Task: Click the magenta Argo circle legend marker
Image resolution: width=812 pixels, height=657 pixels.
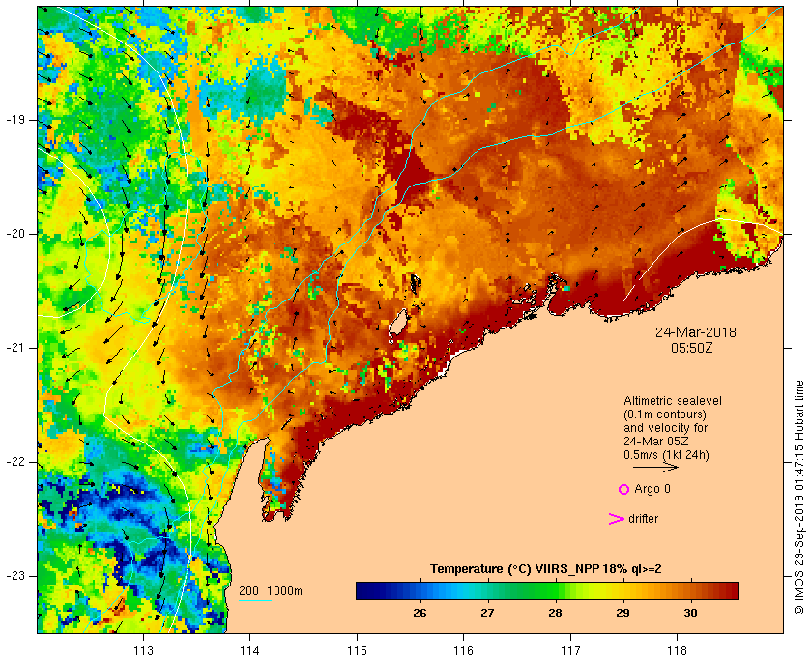Action: pos(624,489)
